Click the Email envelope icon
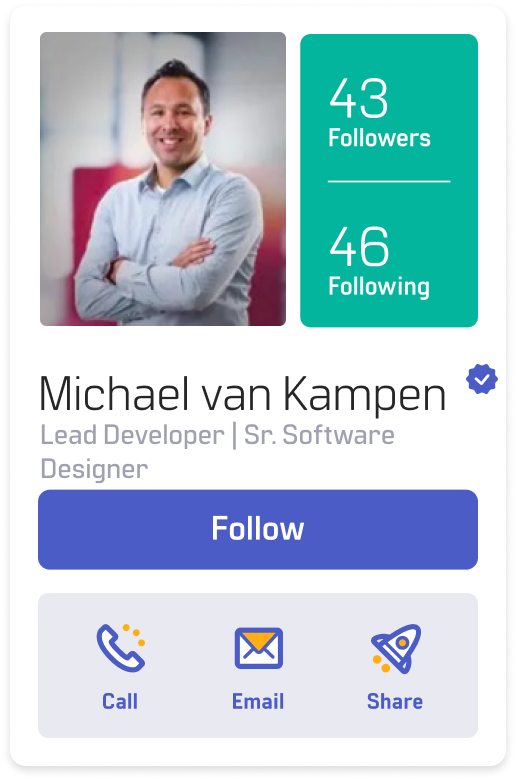Viewport: 516px width, 780px height. click(x=259, y=648)
